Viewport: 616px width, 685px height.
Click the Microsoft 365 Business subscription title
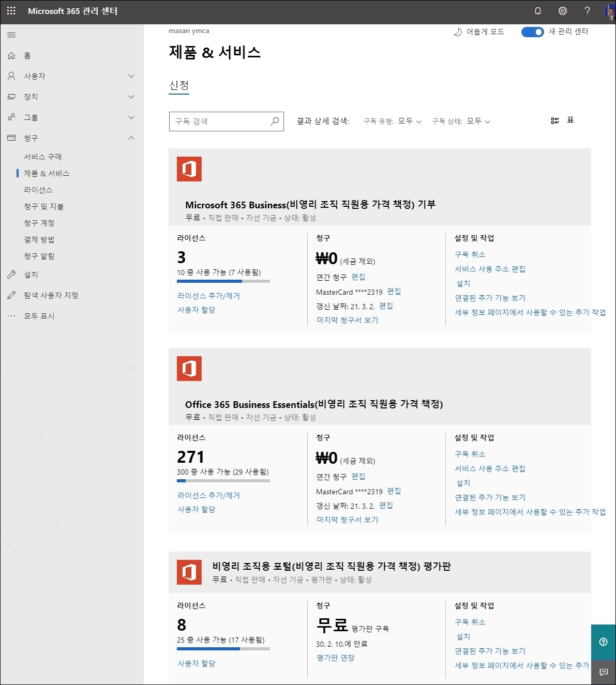(x=310, y=205)
